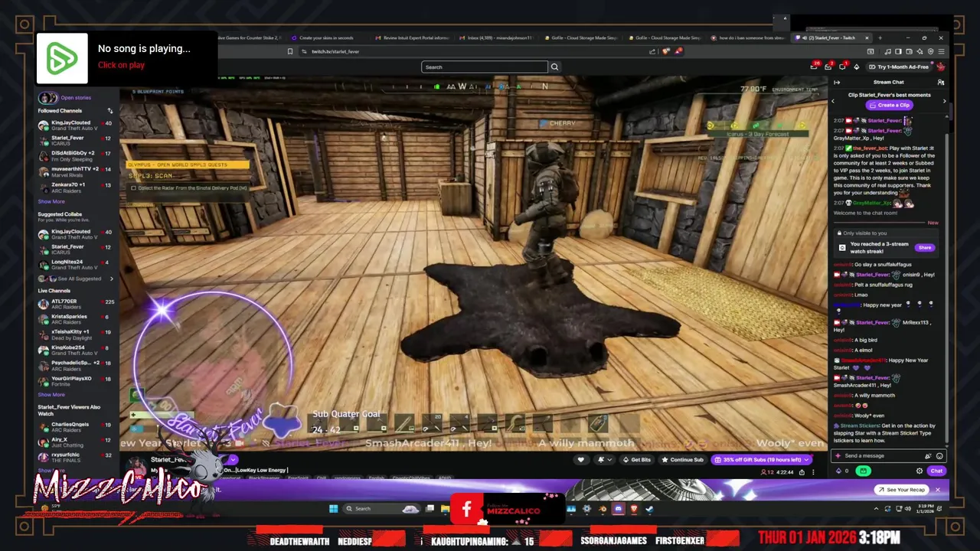Switch to Create your skins in seconds tab
Screen dimensions: 980x551
pos(325,37)
